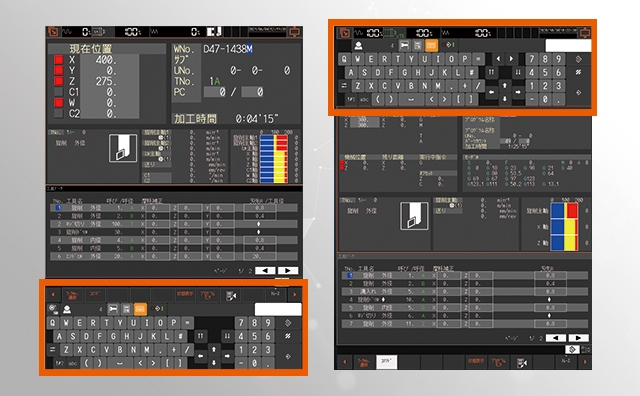
Task: Expand the orange right arrow on the F-key strip above QWERTY
Action: tap(295, 294)
